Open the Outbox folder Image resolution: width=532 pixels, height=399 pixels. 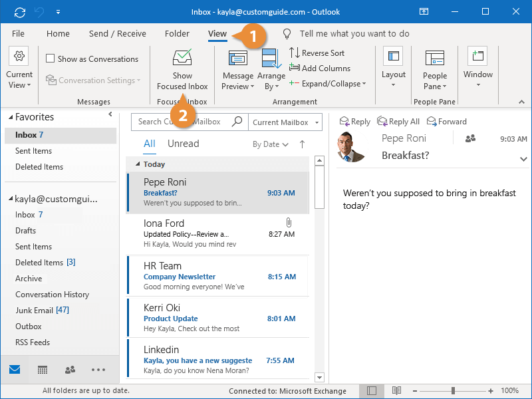point(28,327)
